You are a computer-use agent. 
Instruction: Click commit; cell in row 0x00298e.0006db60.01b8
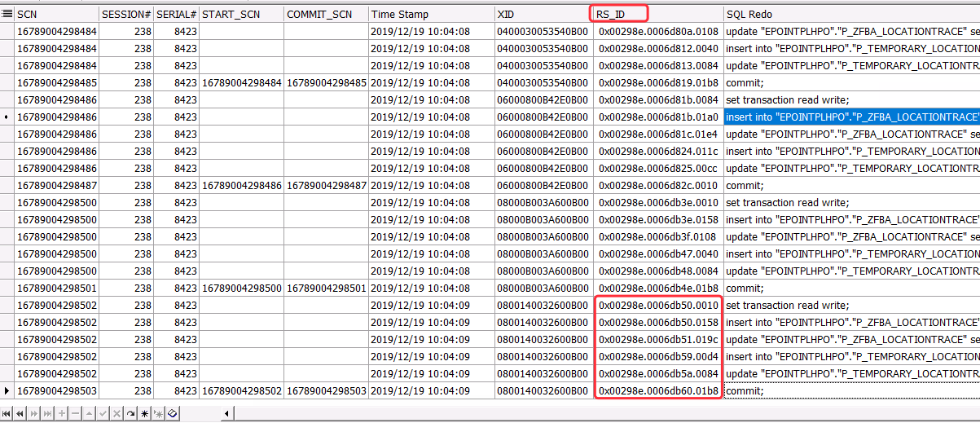852,390
